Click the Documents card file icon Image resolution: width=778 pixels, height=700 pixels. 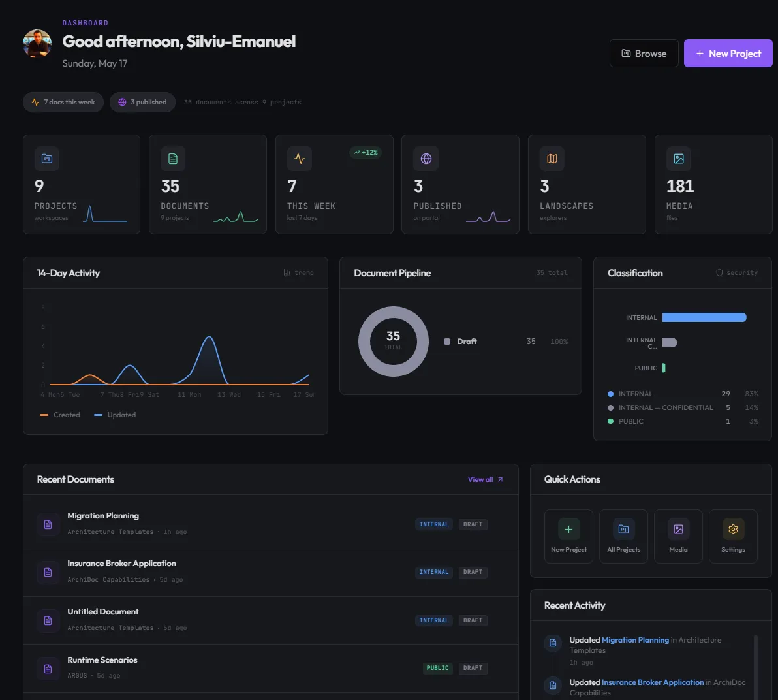(173, 159)
